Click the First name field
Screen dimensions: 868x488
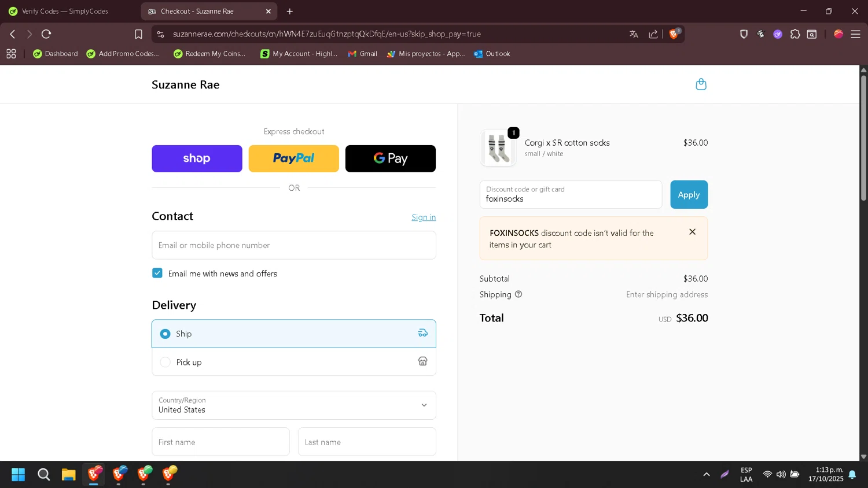(220, 442)
